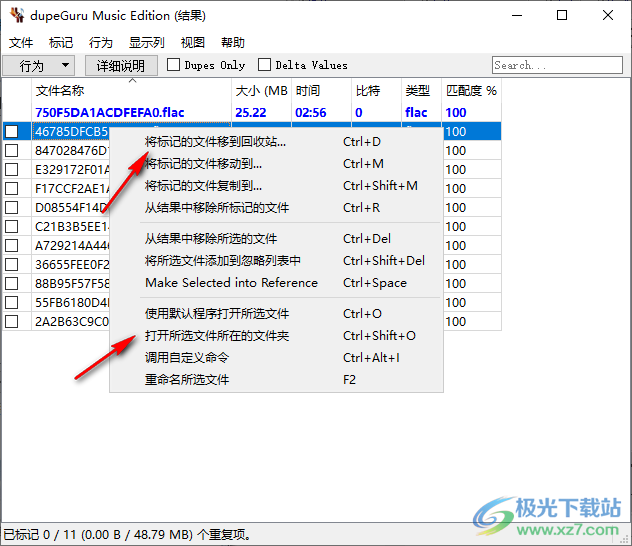Click the status bar text 已标记 0 / 11

tap(40, 535)
